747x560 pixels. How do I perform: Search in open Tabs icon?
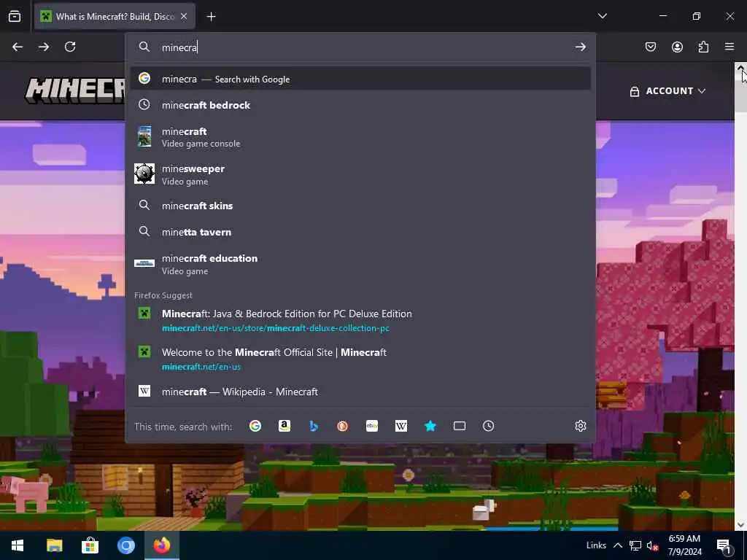tap(460, 426)
